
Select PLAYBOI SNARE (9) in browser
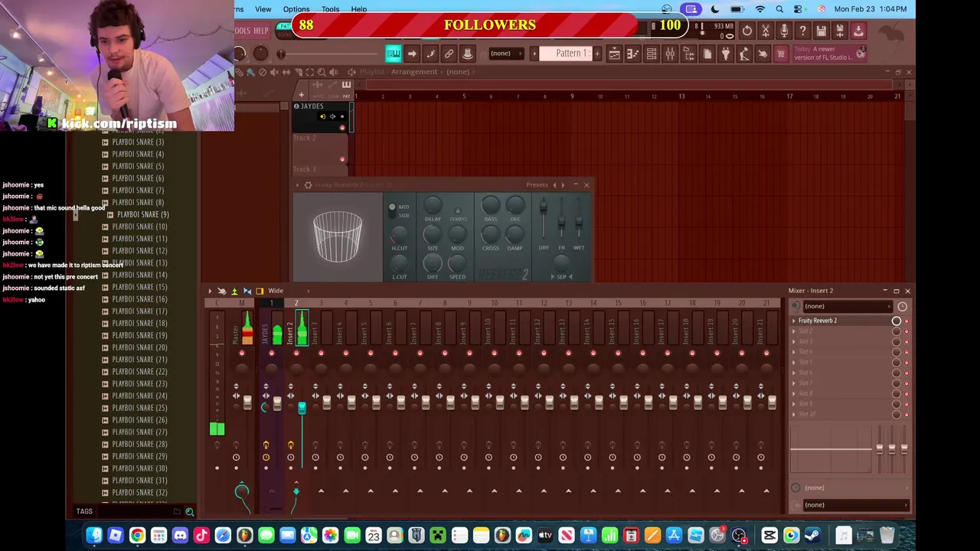point(142,214)
